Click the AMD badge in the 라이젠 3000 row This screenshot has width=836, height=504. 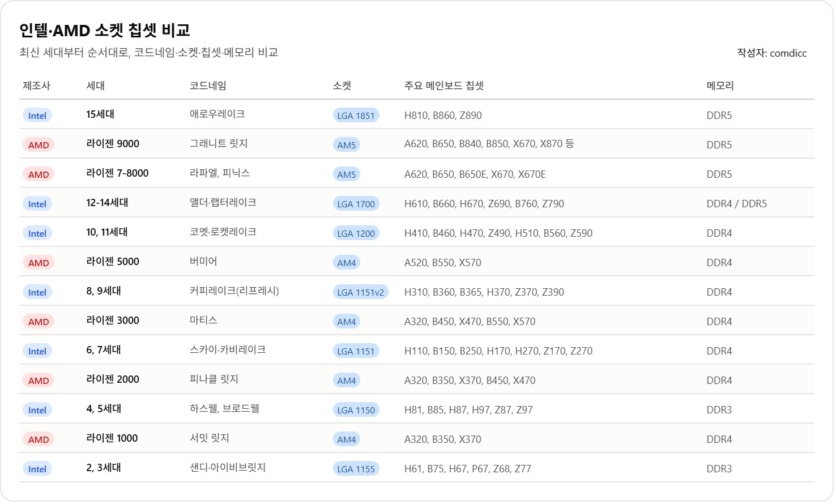39,322
